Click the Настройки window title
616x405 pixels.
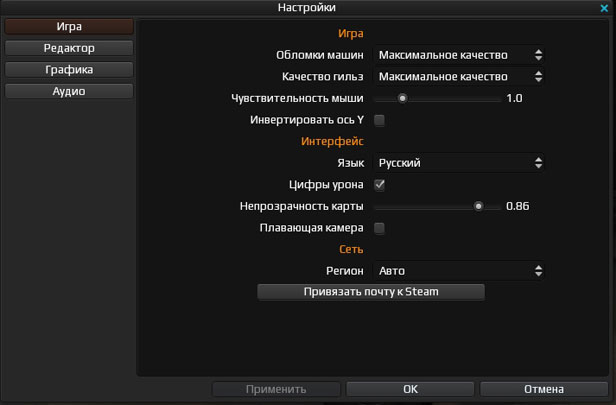click(x=307, y=7)
